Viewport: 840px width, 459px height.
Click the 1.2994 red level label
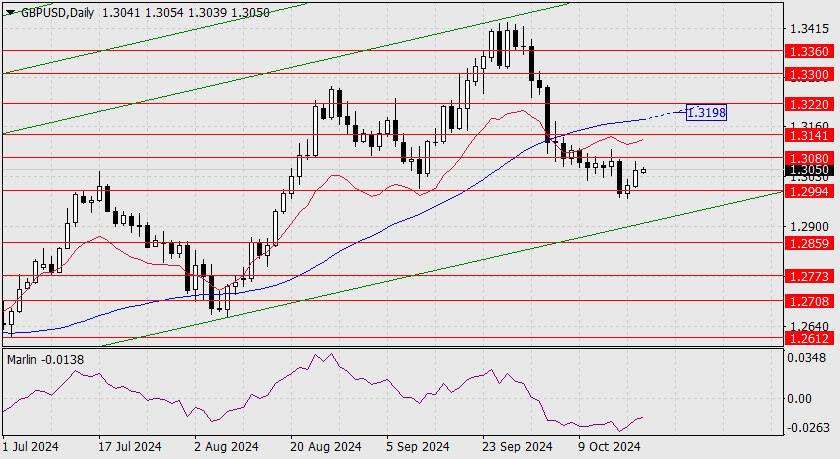point(809,192)
